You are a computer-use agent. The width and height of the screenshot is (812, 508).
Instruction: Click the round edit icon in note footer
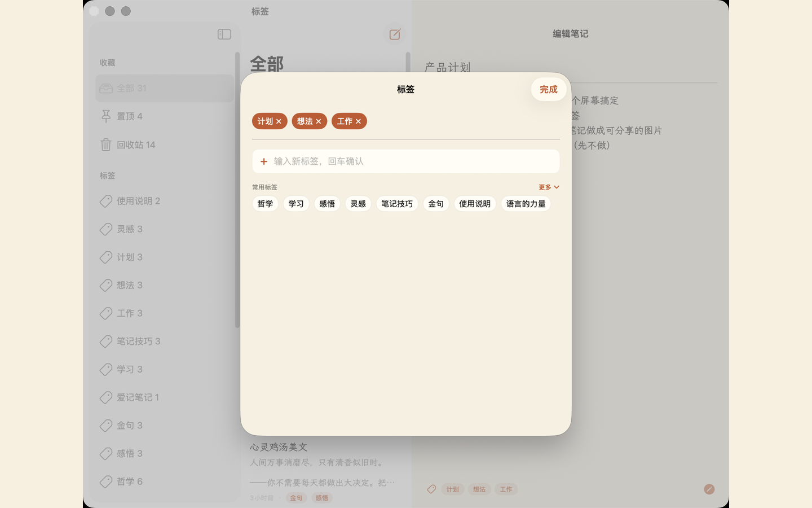coord(709,489)
